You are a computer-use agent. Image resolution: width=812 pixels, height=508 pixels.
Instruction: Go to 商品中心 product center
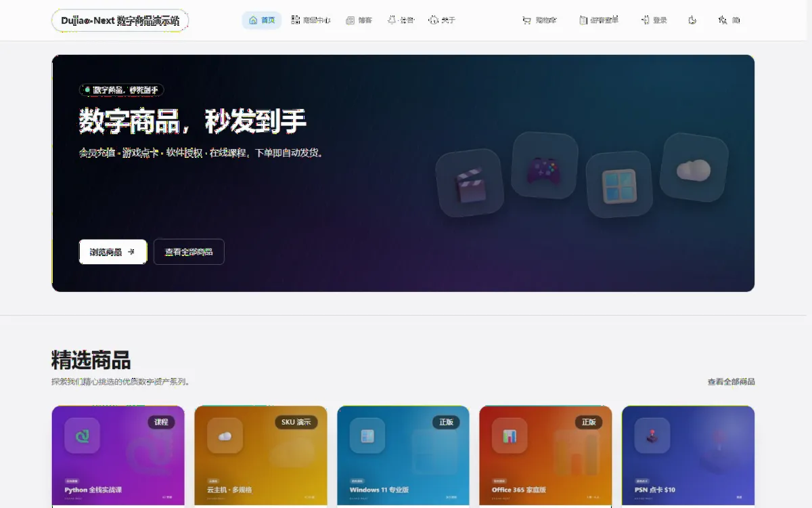click(x=311, y=20)
